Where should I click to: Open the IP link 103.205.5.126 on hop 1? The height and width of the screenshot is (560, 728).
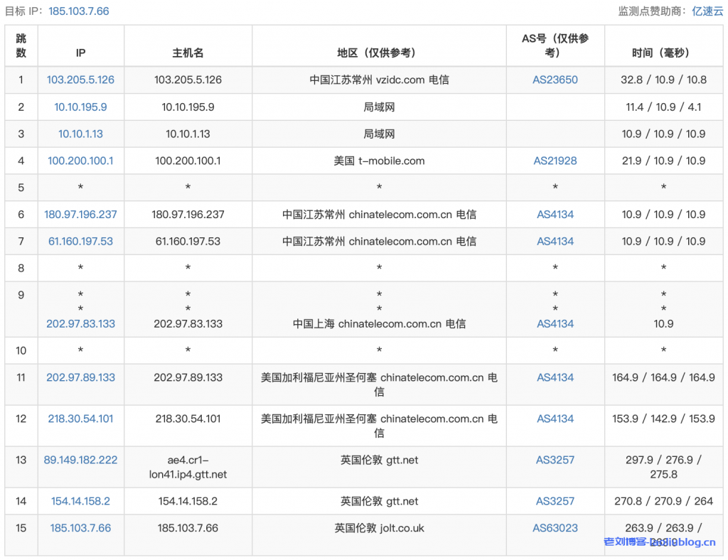tap(80, 80)
